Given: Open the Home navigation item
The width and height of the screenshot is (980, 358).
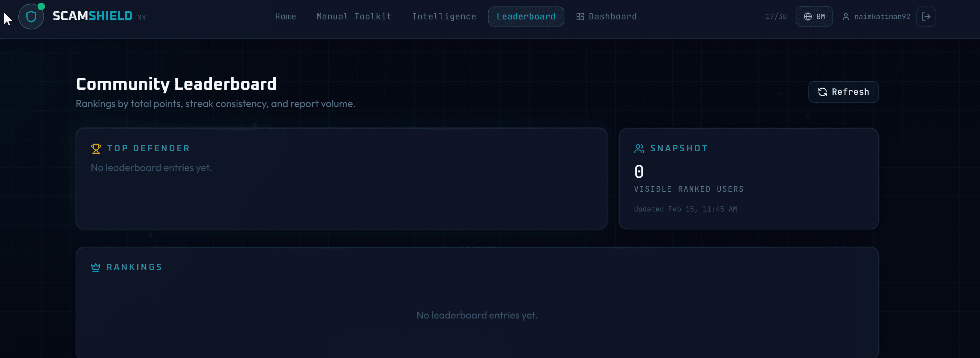Looking at the screenshot, I should [x=285, y=17].
